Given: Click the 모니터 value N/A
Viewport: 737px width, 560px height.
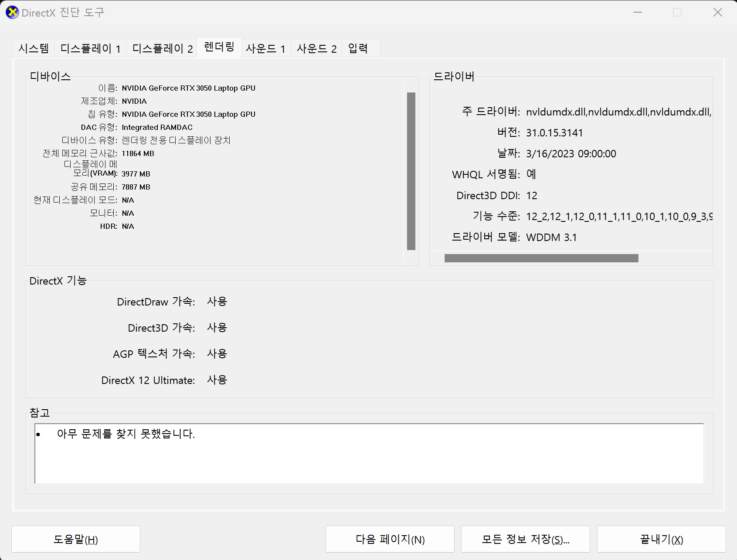Looking at the screenshot, I should [x=128, y=214].
